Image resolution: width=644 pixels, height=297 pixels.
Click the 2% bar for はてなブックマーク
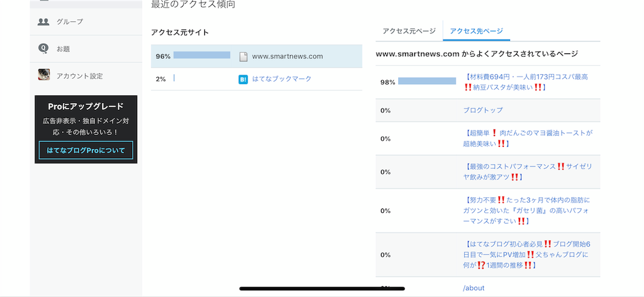(x=174, y=78)
